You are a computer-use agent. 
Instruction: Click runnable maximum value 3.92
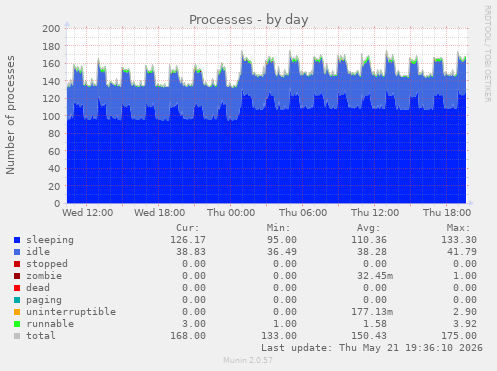pos(465,324)
